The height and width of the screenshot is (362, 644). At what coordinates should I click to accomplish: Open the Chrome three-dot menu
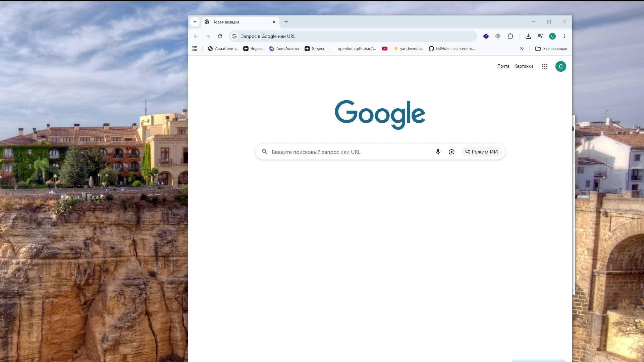(565, 36)
